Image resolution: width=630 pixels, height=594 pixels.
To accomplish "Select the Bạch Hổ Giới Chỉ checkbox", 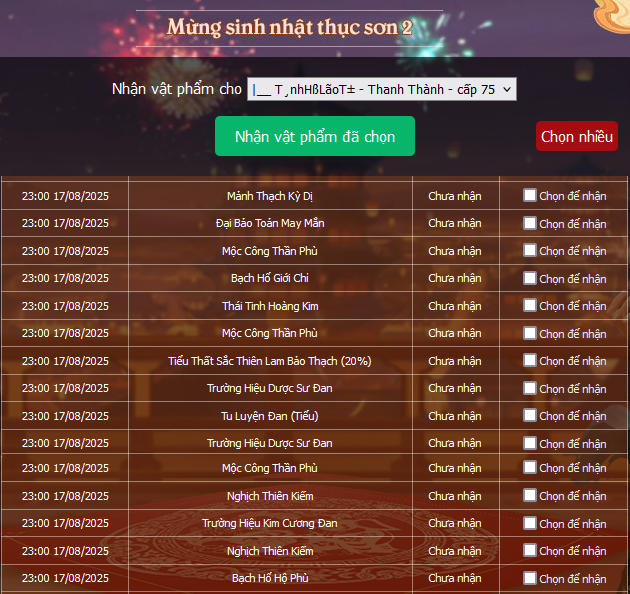I will pos(530,278).
